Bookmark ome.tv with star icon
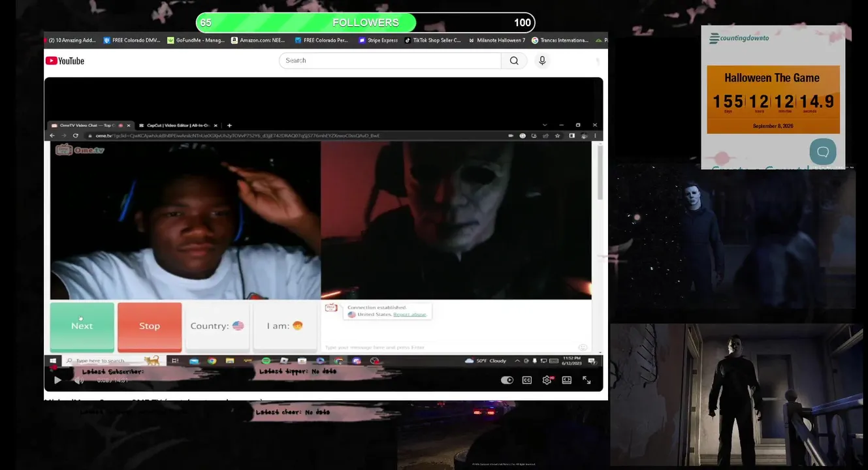 (x=557, y=136)
